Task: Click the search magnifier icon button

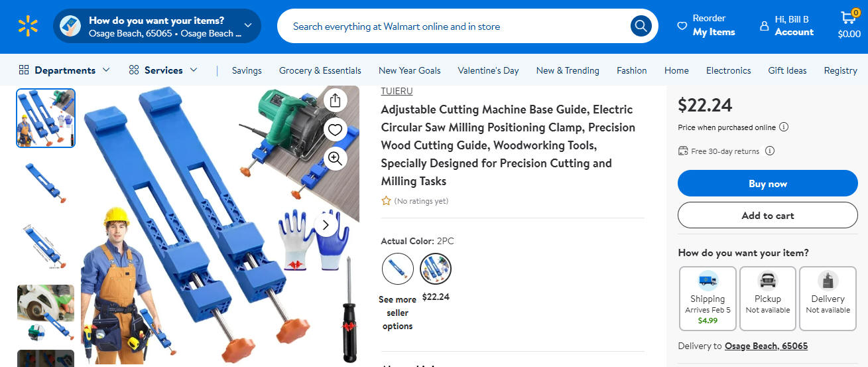Action: 641,27
